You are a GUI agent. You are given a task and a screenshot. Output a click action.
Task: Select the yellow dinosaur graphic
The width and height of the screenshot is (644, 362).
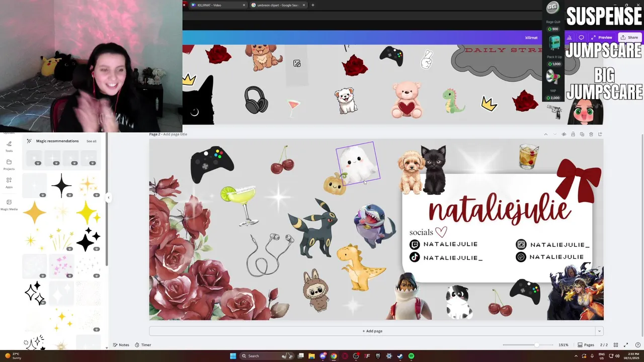[361, 266]
